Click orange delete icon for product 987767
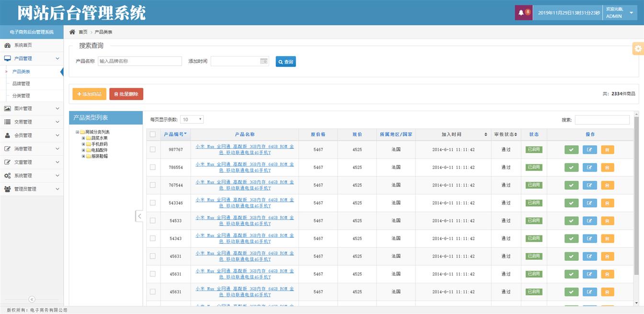Screen dimensions: 644x314 (x=607, y=150)
